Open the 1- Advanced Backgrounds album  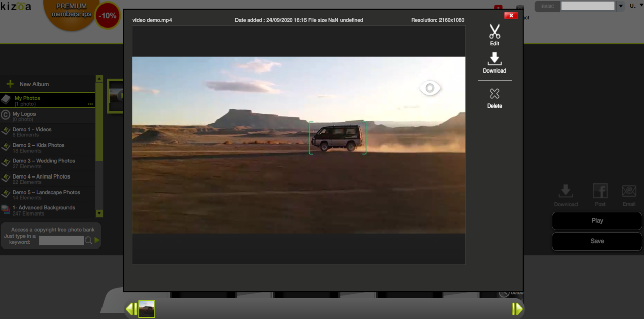pyautogui.click(x=48, y=210)
